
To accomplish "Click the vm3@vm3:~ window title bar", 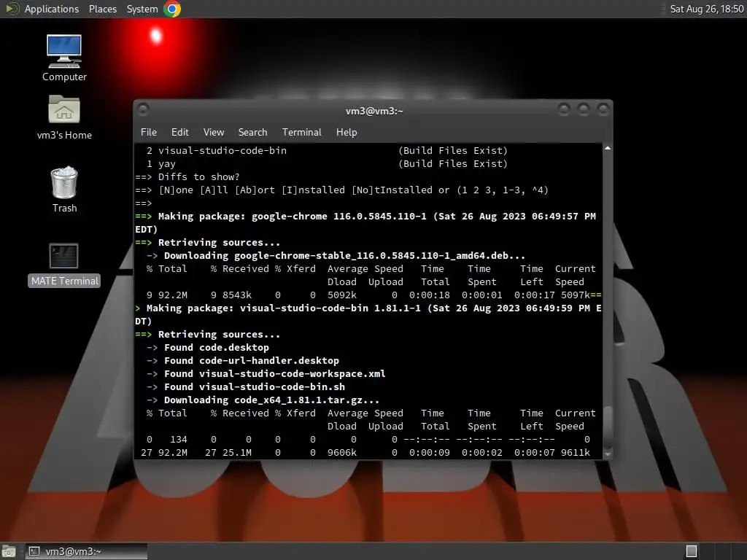I will click(374, 111).
